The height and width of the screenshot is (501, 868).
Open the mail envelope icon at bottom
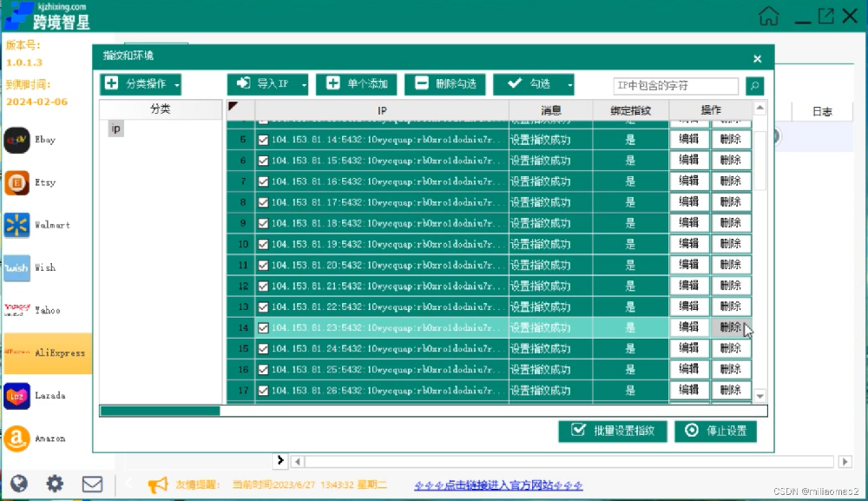pos(92,484)
